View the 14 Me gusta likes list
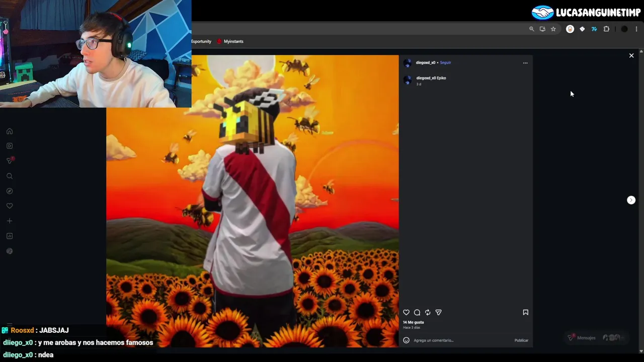 414,322
